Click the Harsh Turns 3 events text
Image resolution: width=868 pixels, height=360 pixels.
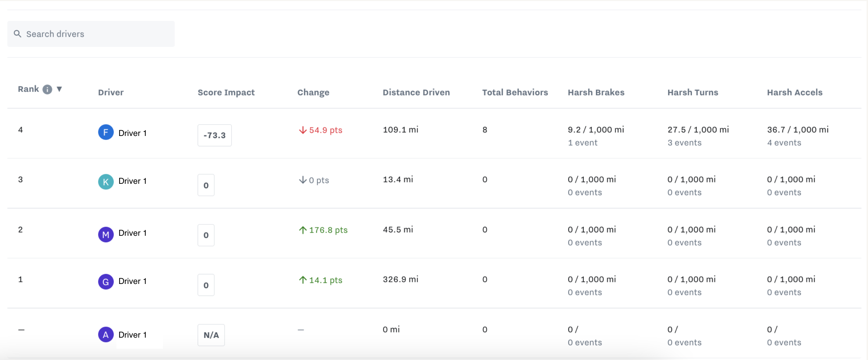click(x=684, y=143)
